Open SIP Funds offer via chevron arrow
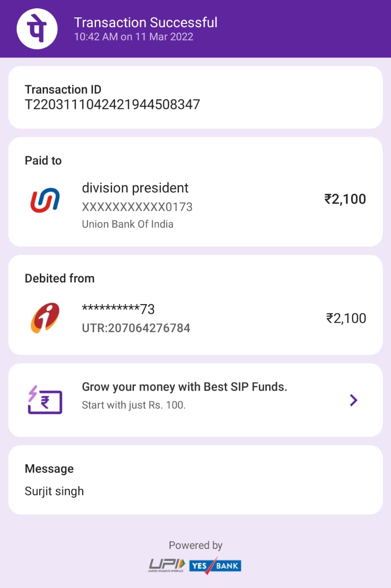Viewport: 391px width, 588px height. coord(353,400)
